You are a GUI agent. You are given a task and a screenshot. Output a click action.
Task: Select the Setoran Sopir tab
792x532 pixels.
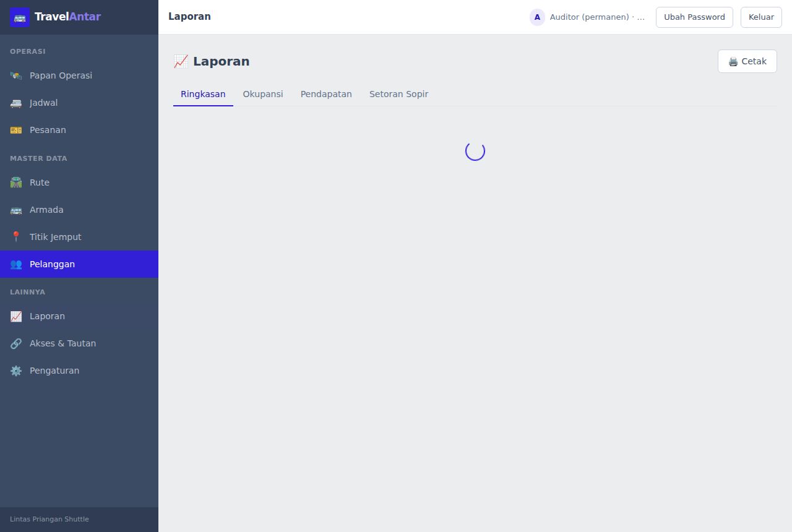pos(398,94)
